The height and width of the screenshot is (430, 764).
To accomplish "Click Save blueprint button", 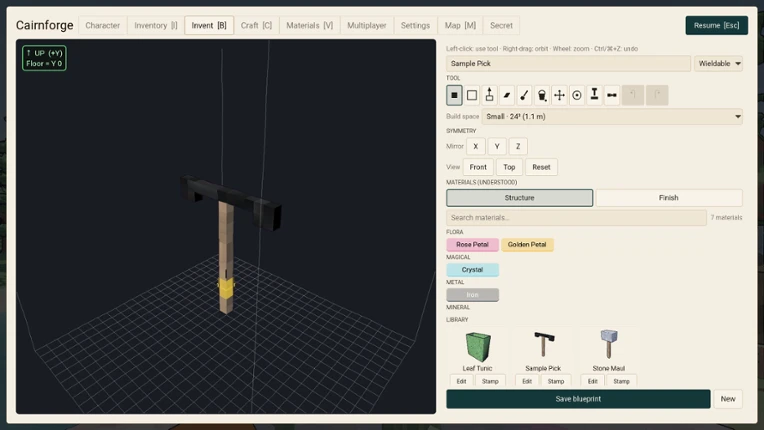I will (x=578, y=399).
